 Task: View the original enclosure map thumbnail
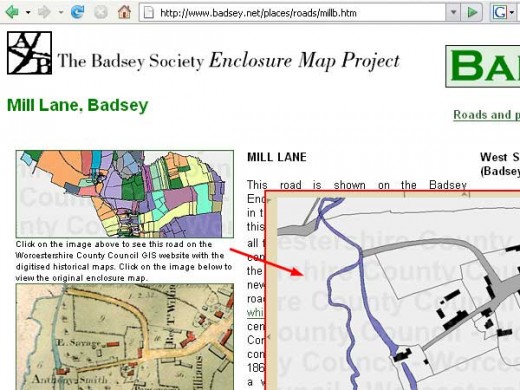pyautogui.click(x=125, y=337)
